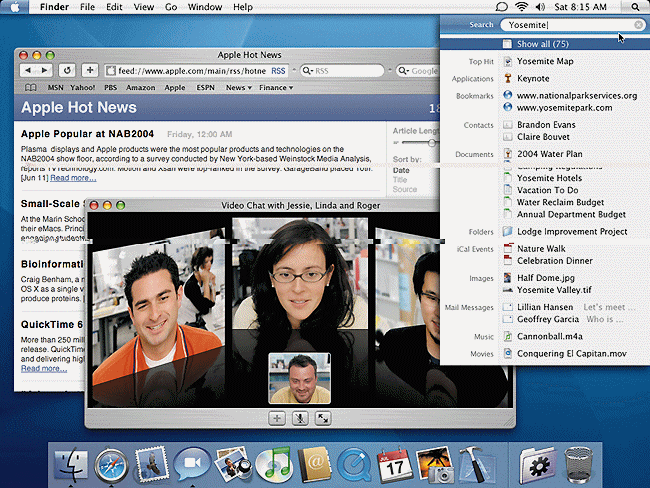The height and width of the screenshot is (488, 650).
Task: Open iTunes from the Dock
Action: pyautogui.click(x=272, y=464)
